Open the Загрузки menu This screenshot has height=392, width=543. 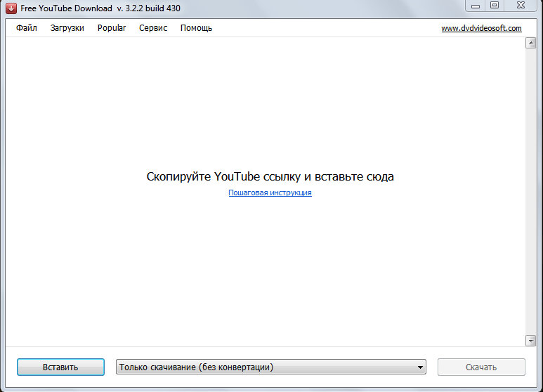(67, 28)
